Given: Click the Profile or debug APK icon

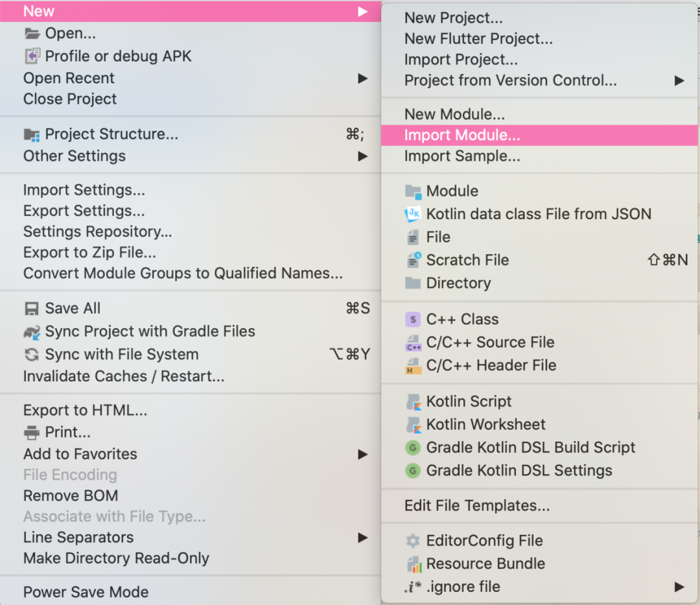Looking at the screenshot, I should pyautogui.click(x=32, y=56).
